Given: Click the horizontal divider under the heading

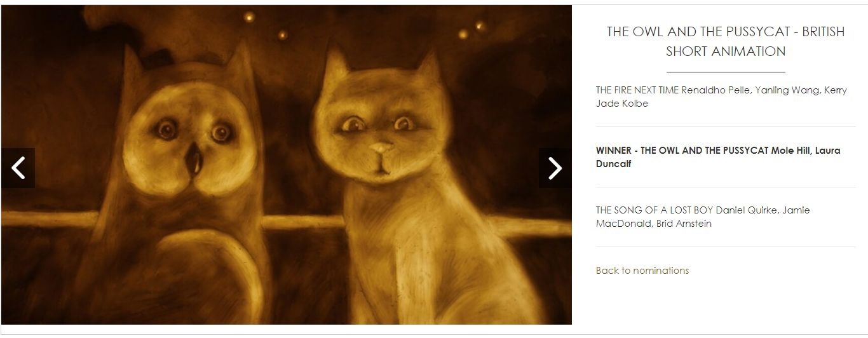Looking at the screenshot, I should (x=726, y=72).
